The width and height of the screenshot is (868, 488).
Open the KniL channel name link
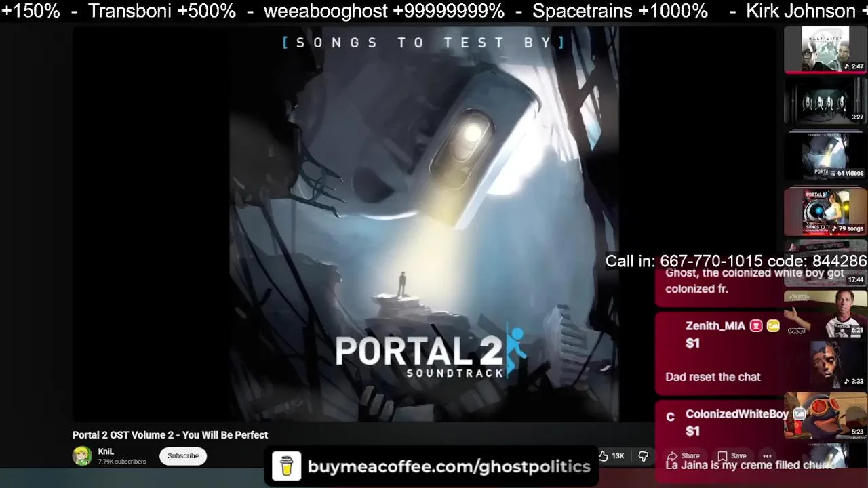click(x=106, y=451)
